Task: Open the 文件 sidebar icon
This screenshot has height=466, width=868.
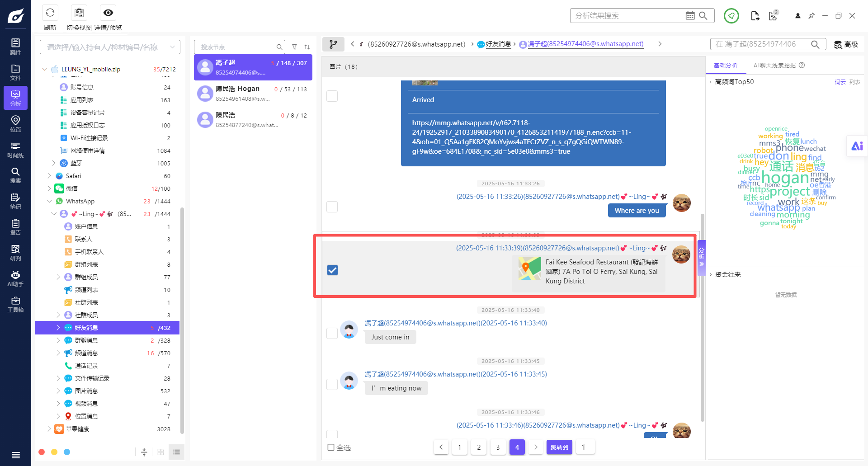Action: coord(15,72)
